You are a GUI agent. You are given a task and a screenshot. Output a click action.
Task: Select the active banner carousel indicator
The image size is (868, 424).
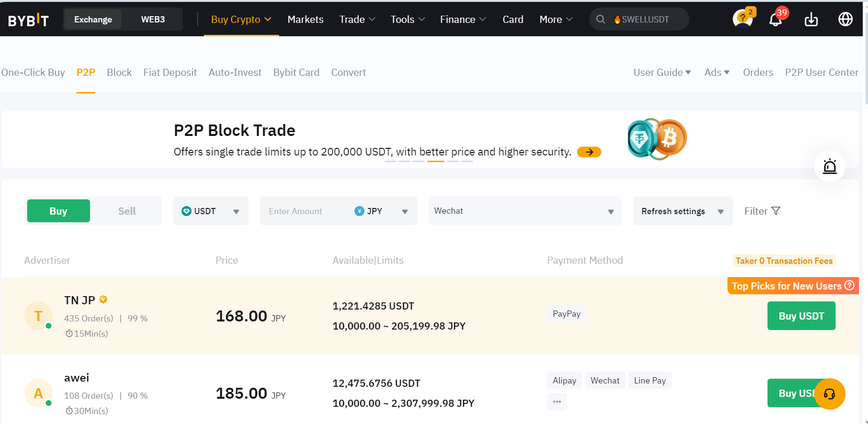coord(436,162)
